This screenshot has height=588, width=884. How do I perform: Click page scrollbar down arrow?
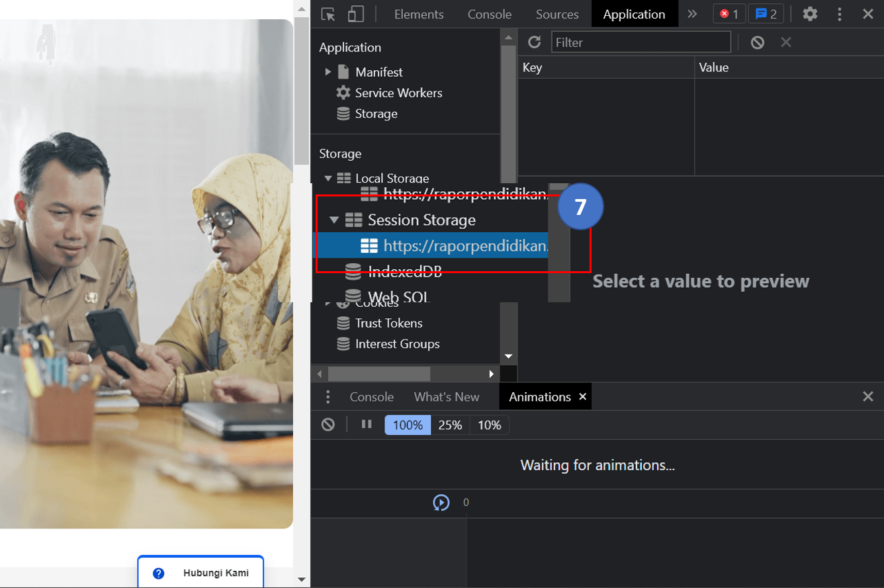click(302, 579)
